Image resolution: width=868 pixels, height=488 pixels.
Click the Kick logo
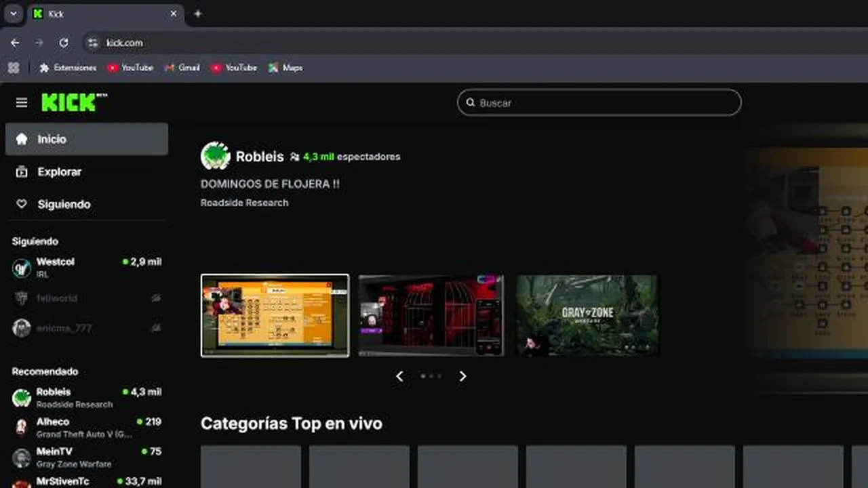[74, 102]
